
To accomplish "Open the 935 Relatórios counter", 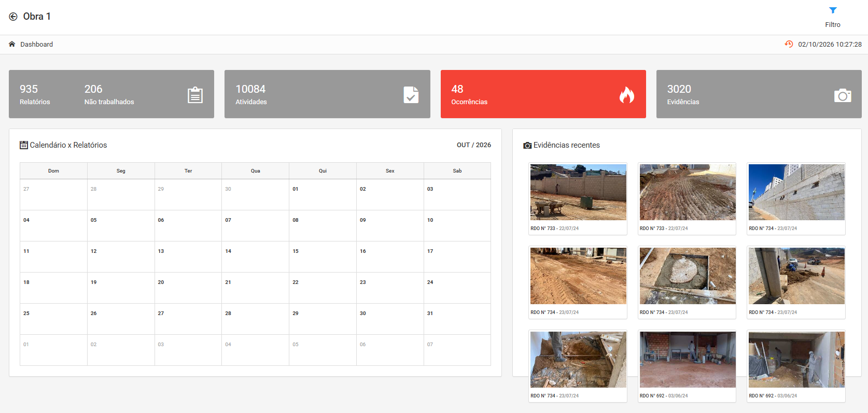I will click(35, 94).
